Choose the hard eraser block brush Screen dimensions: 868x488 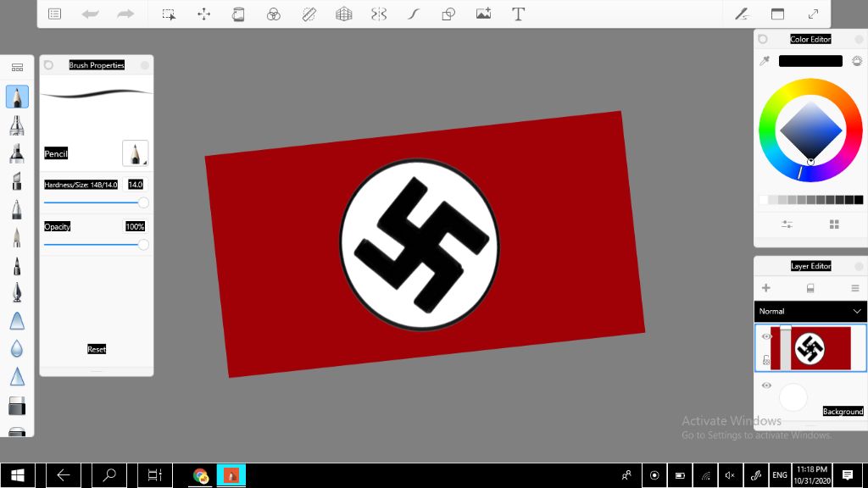coord(17,406)
